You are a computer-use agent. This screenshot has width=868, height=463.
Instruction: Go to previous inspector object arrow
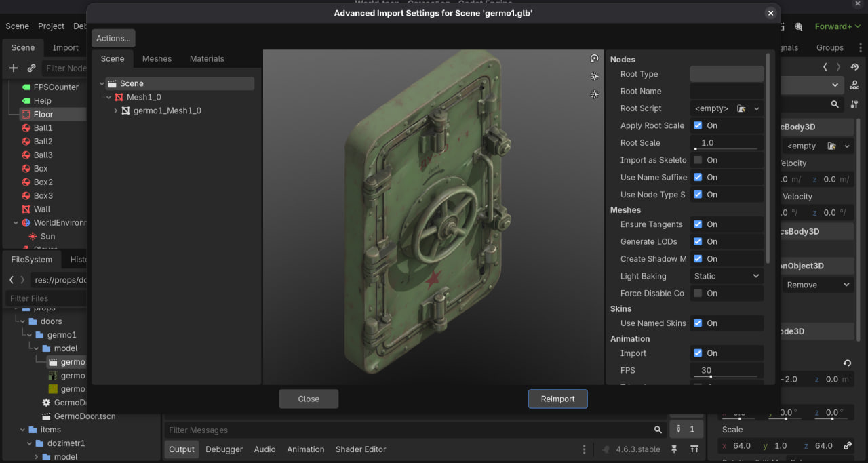pos(825,67)
